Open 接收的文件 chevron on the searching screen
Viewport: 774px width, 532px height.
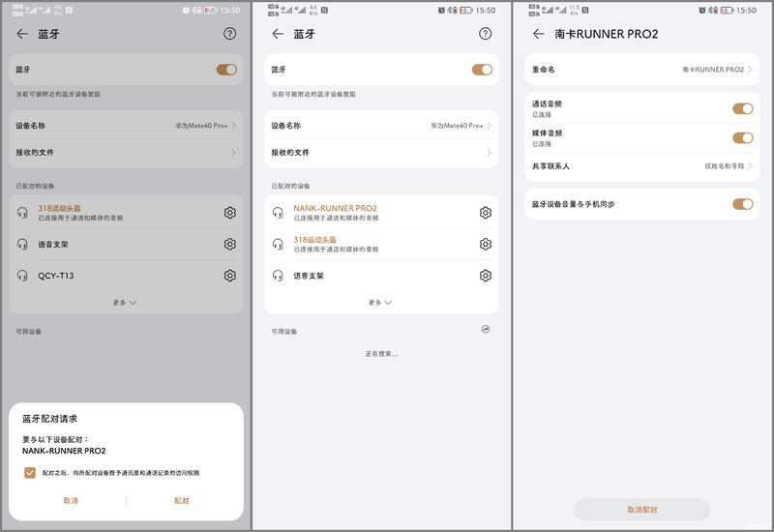coord(490,152)
